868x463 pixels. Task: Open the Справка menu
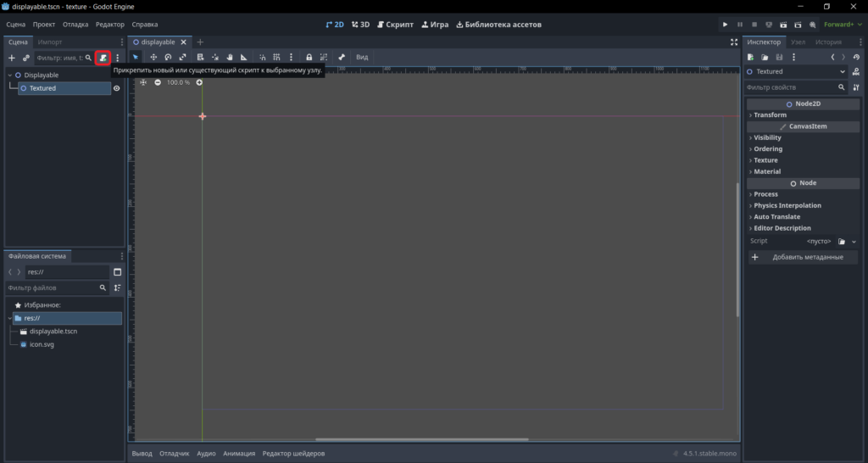(144, 25)
